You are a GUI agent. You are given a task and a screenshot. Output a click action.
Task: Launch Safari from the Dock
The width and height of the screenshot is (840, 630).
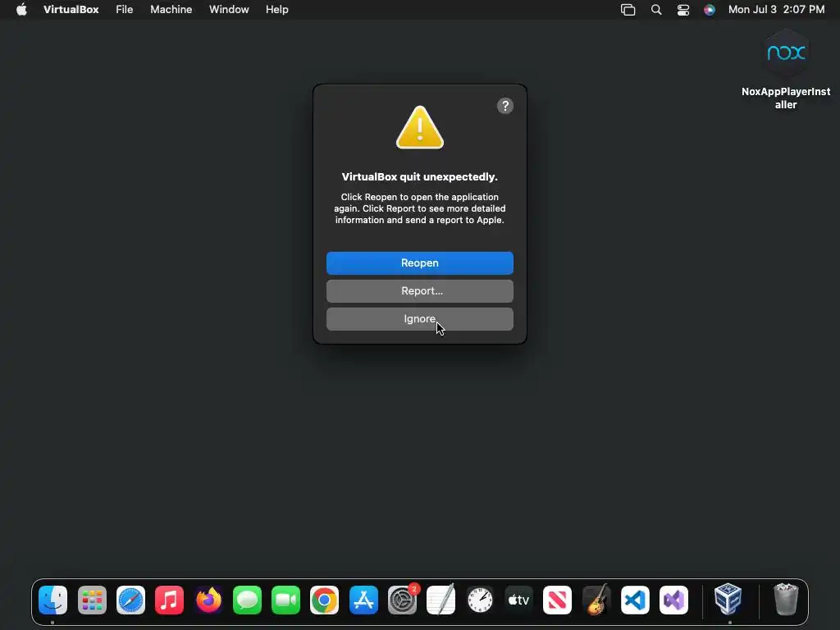[130, 600]
